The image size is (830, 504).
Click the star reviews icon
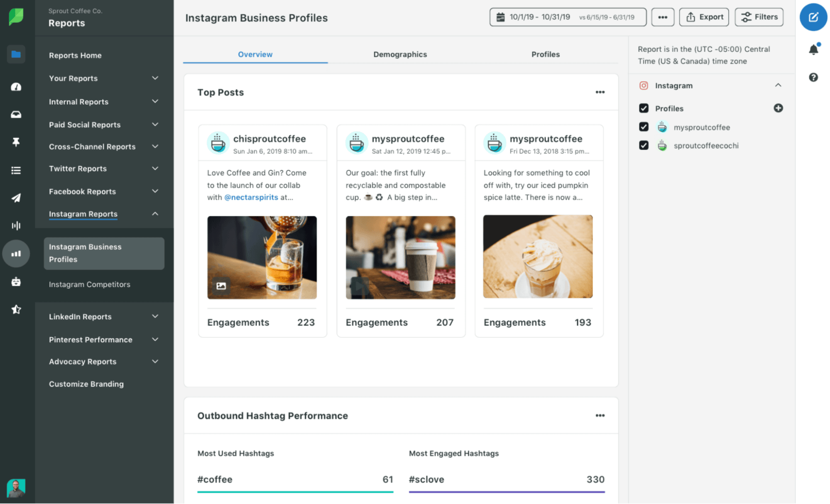(16, 309)
